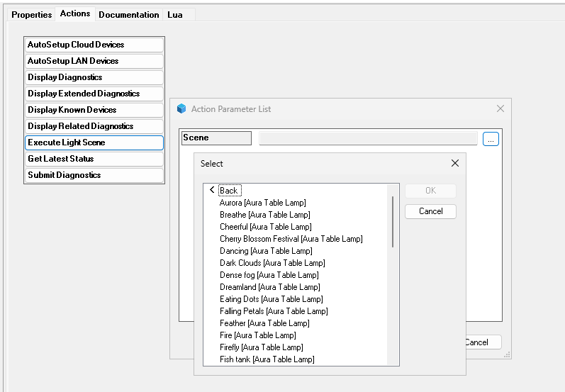Click Display Extended Diagnostics action
This screenshot has width=565, height=392.
94,94
